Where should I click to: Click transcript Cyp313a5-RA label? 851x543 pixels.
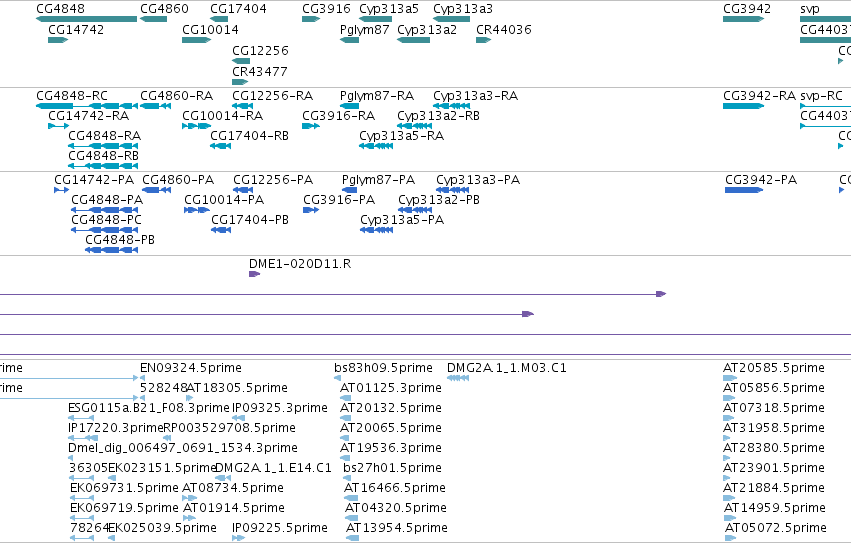point(402,136)
